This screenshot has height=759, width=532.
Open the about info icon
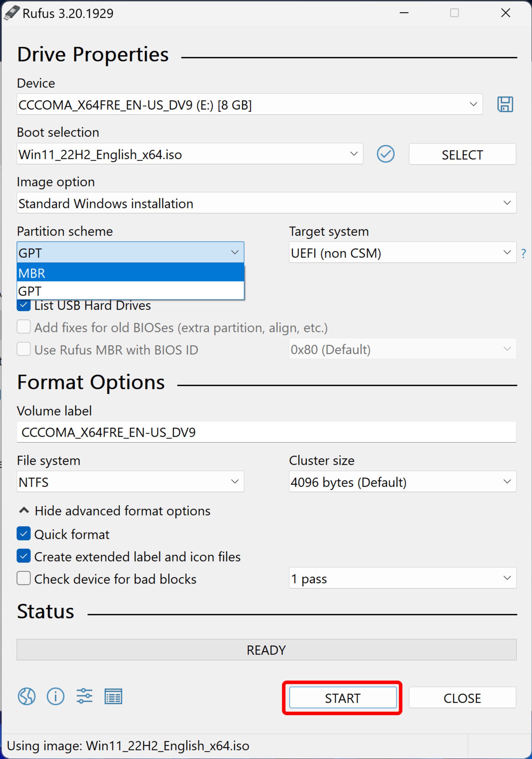click(55, 697)
